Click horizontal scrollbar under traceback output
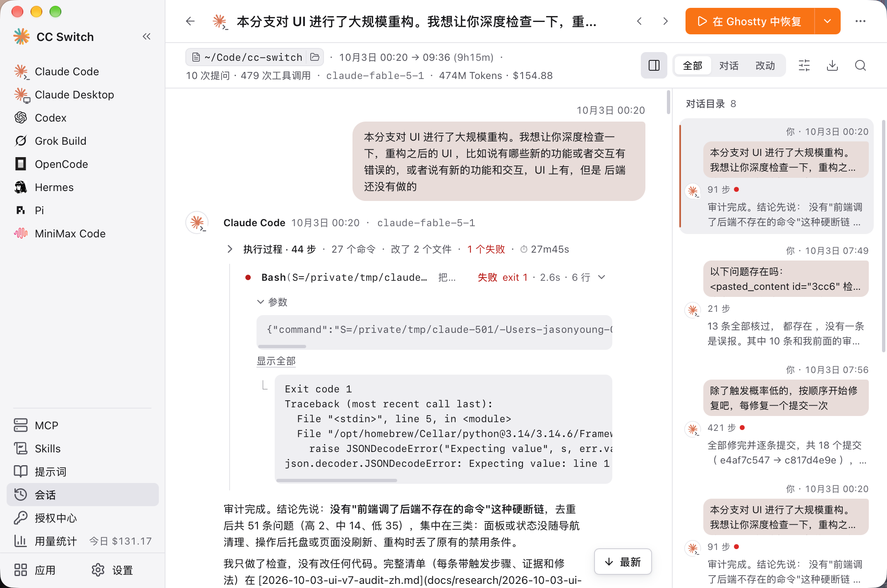This screenshot has height=588, width=887. point(337,480)
